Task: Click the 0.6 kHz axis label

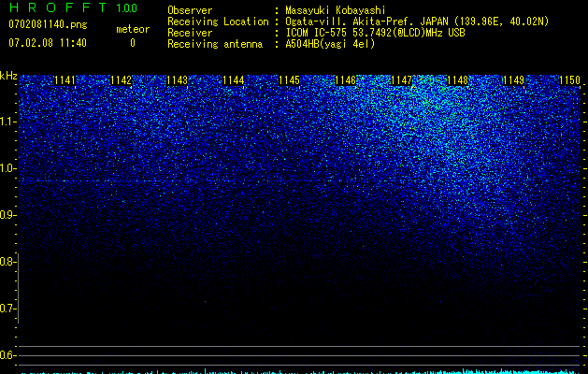Action: point(7,355)
